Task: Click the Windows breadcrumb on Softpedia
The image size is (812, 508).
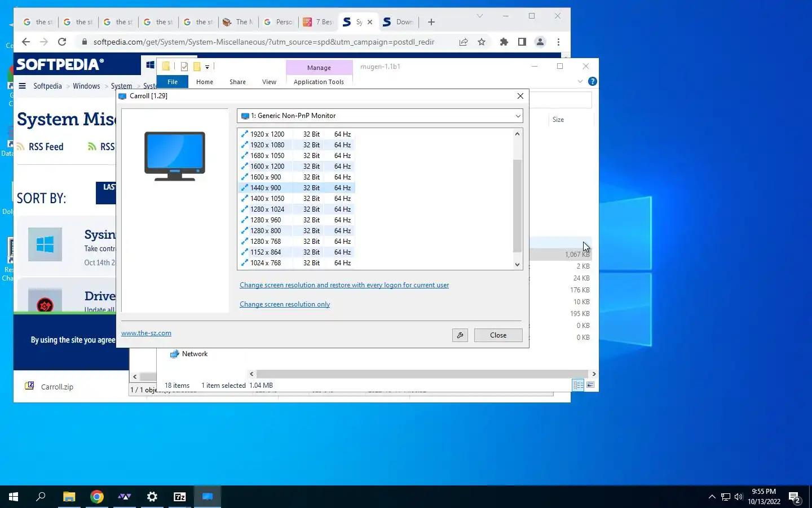Action: click(x=86, y=86)
